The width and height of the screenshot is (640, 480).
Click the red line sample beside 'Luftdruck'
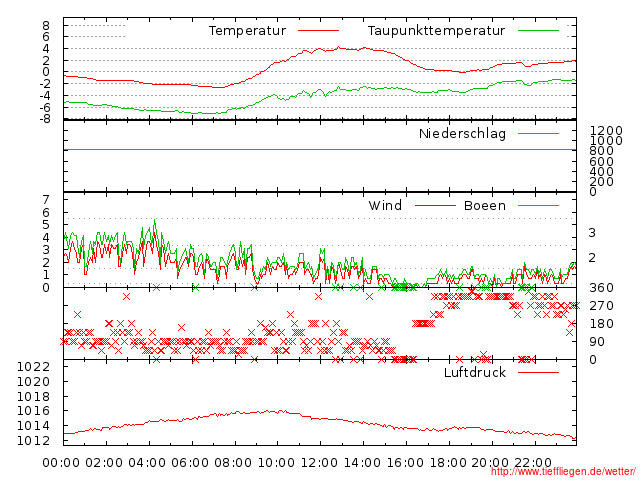click(538, 372)
